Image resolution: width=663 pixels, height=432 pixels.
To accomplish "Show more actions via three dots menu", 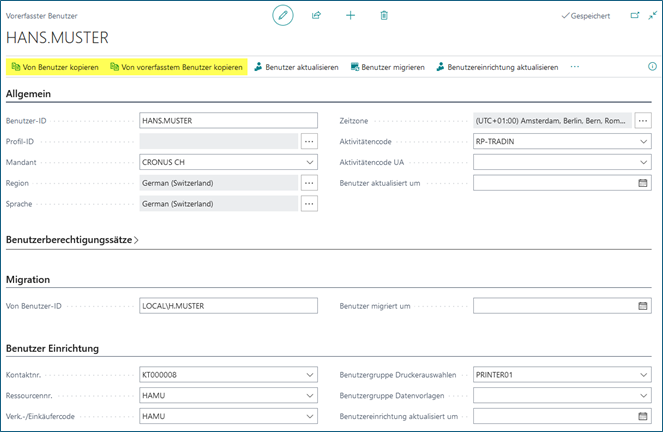I will (x=575, y=67).
